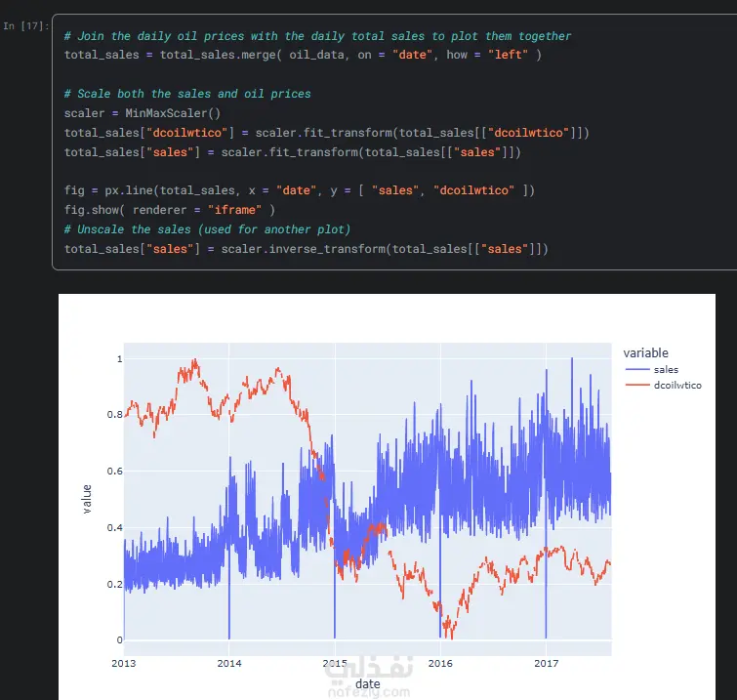This screenshot has width=737, height=700.
Task: Toggle the sales trace in legend
Action: tap(666, 370)
